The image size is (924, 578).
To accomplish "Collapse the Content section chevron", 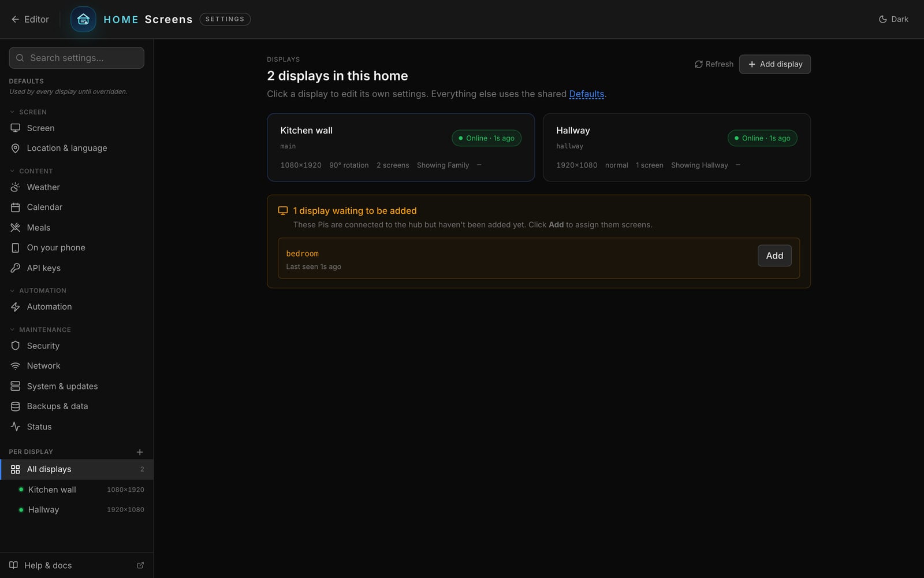I will coord(12,171).
